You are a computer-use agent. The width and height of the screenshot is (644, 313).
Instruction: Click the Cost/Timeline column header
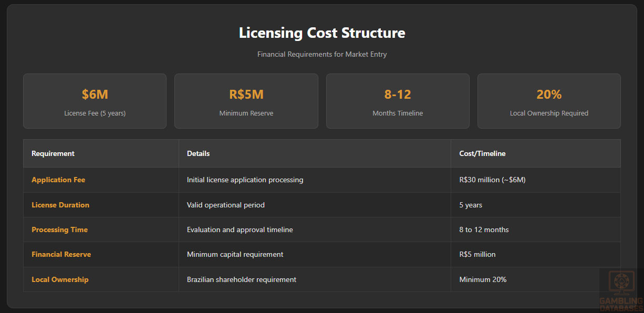tap(482, 153)
